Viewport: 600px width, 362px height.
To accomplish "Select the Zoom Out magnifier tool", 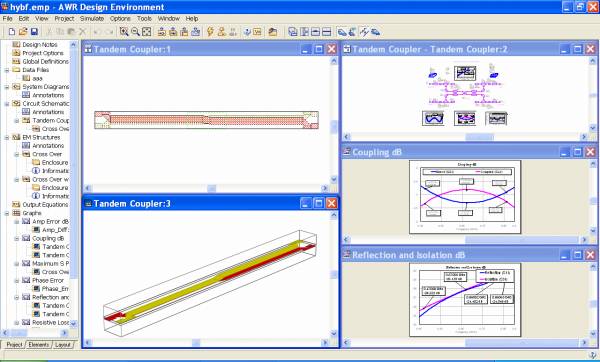I will coord(135,32).
